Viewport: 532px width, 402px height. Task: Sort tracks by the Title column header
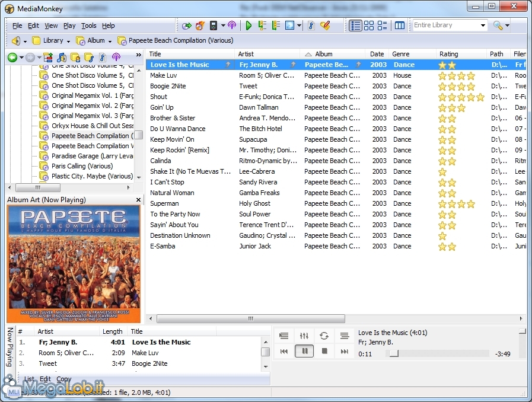coord(190,54)
